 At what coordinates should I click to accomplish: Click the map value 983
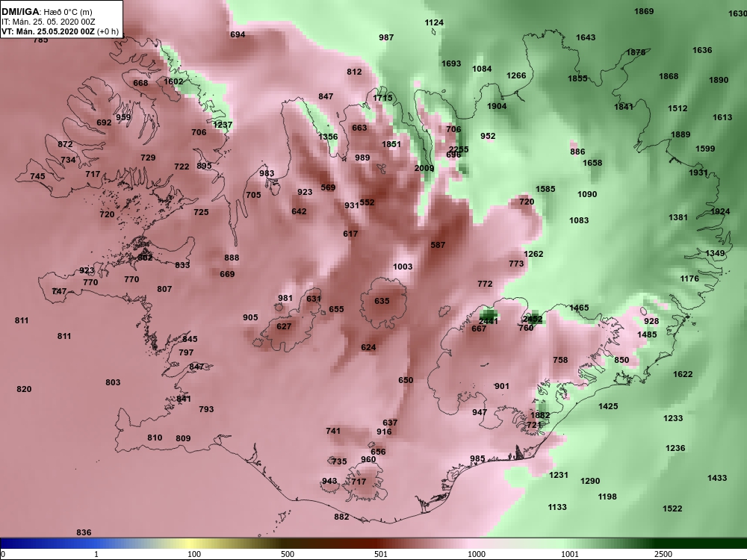pyautogui.click(x=267, y=173)
